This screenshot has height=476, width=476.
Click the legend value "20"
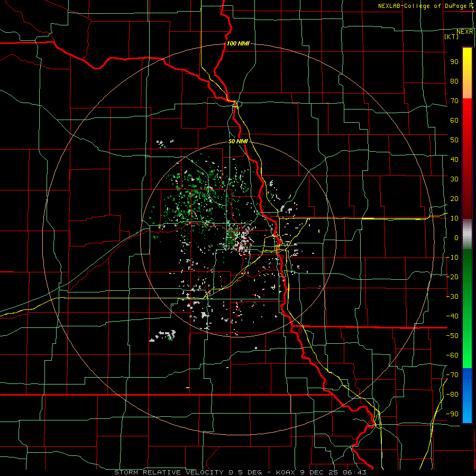[454, 198]
